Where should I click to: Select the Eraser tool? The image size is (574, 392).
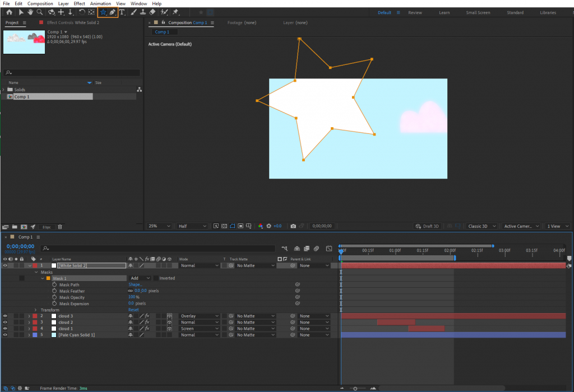coord(153,12)
